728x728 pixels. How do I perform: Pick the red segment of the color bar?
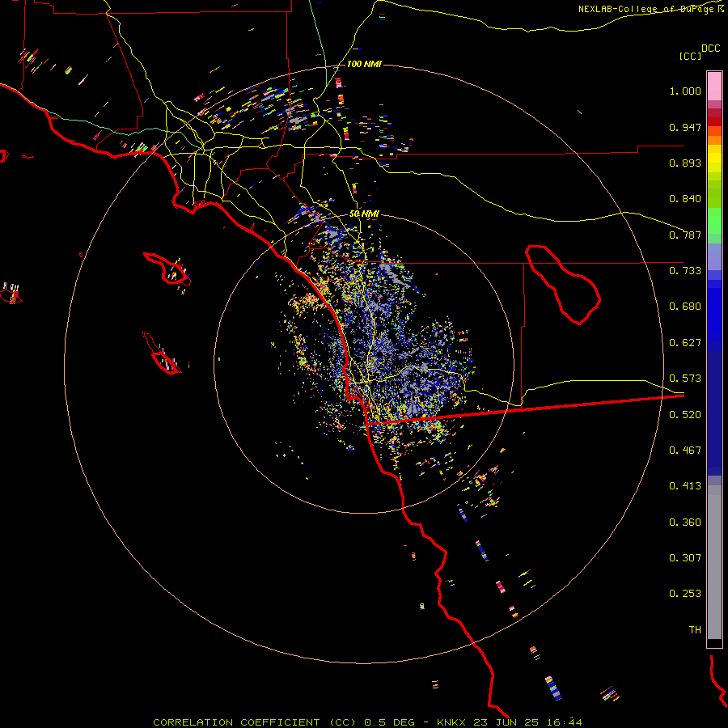[x=714, y=121]
